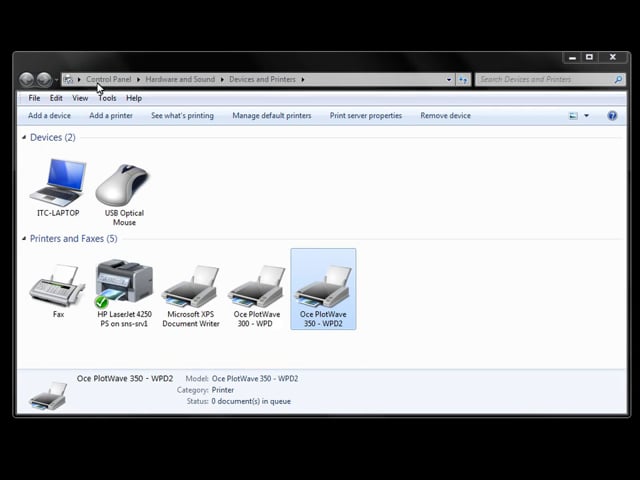Click the Printers and Faxes (5) heading
640x480 pixels.
(73, 238)
